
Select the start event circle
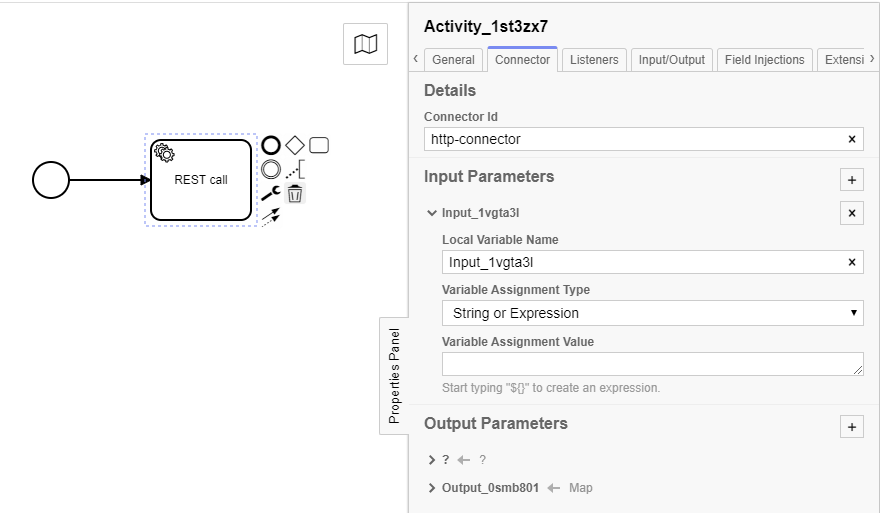click(x=51, y=180)
